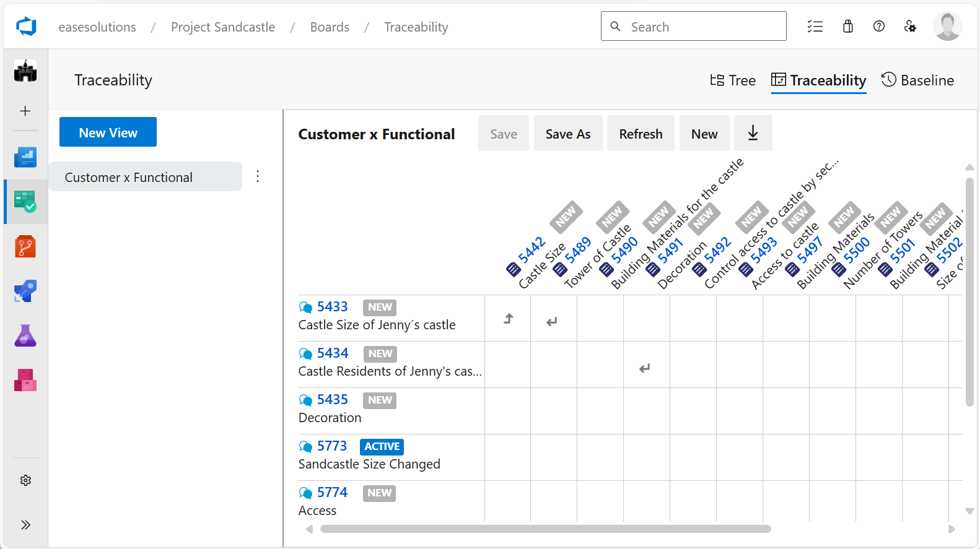
Task: Open the user profile avatar
Action: (948, 26)
